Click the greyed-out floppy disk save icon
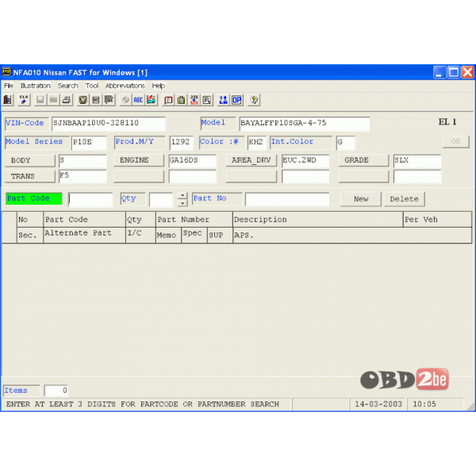Image resolution: width=476 pixels, height=476 pixels. tap(40, 100)
